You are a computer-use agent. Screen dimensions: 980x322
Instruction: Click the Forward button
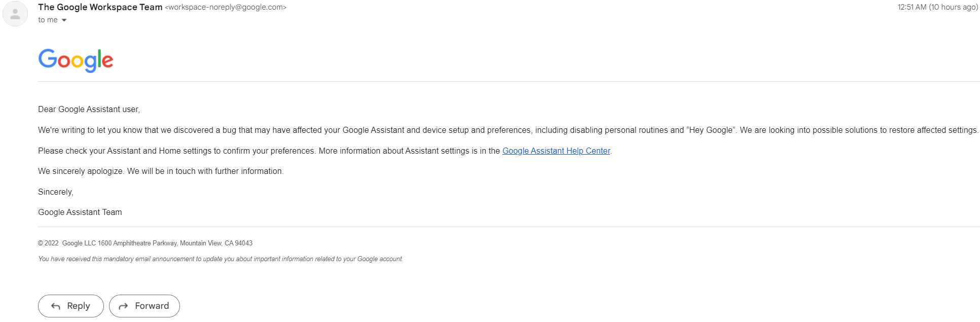tap(144, 306)
